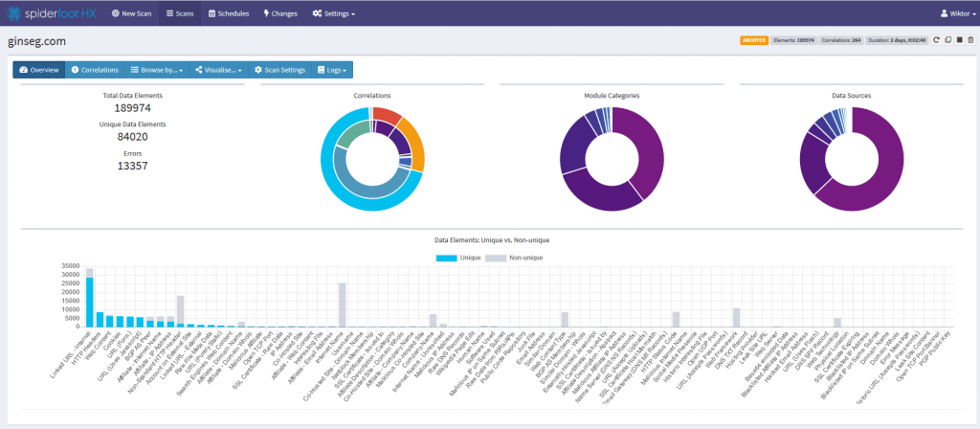The image size is (980, 429).
Task: Open the Scan Settings tab
Action: (279, 69)
